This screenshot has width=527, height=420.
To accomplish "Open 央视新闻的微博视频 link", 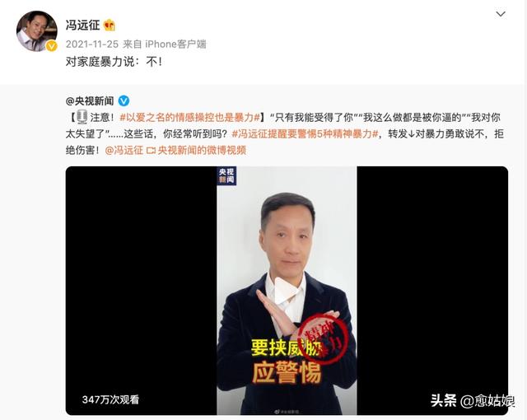I will (x=202, y=150).
